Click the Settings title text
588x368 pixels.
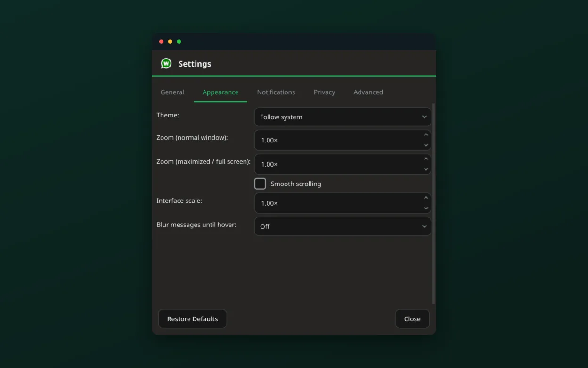point(195,64)
